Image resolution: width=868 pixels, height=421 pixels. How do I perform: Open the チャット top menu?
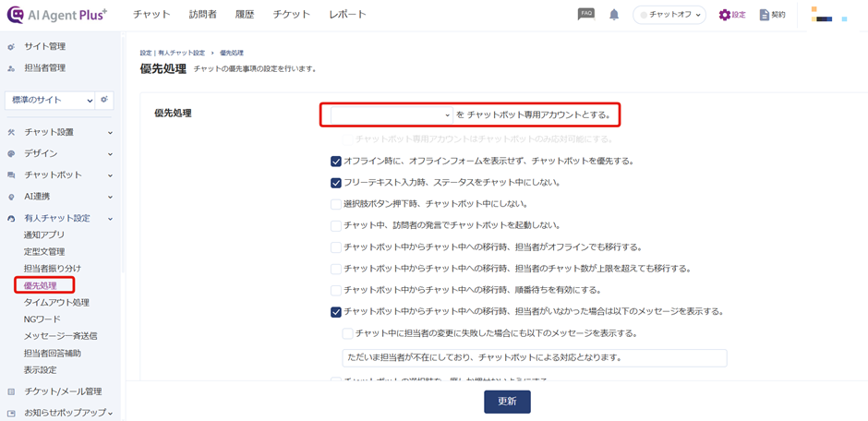point(151,15)
